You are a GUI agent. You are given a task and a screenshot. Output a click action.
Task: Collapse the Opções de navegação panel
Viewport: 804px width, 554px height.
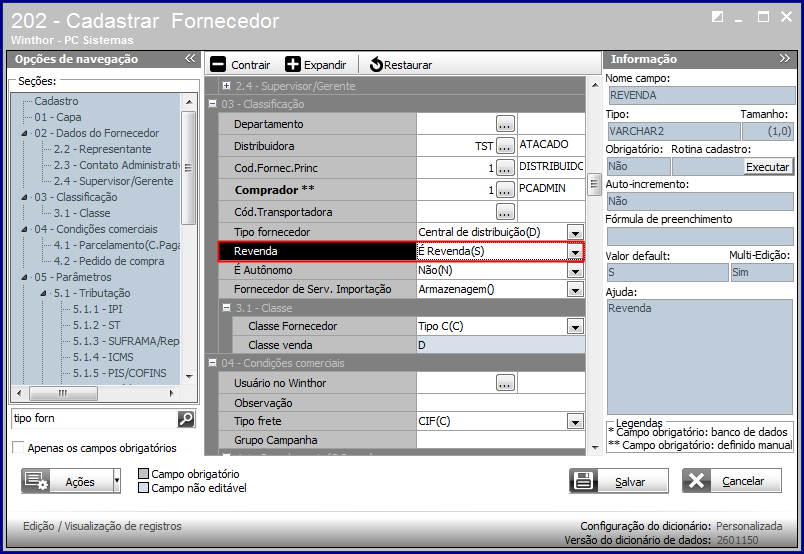pyautogui.click(x=190, y=58)
